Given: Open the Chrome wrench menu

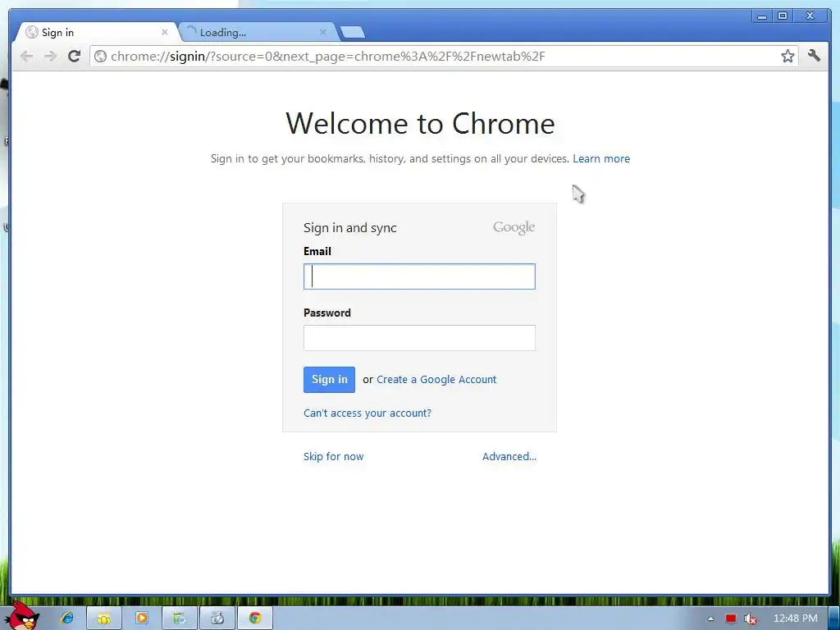Looking at the screenshot, I should tap(814, 56).
